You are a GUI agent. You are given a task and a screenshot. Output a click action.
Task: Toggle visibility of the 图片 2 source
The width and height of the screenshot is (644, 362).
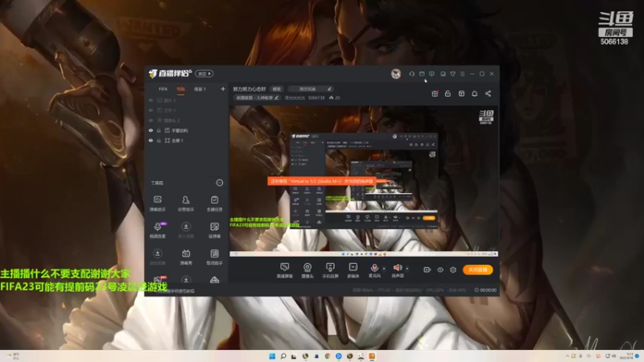151,101
